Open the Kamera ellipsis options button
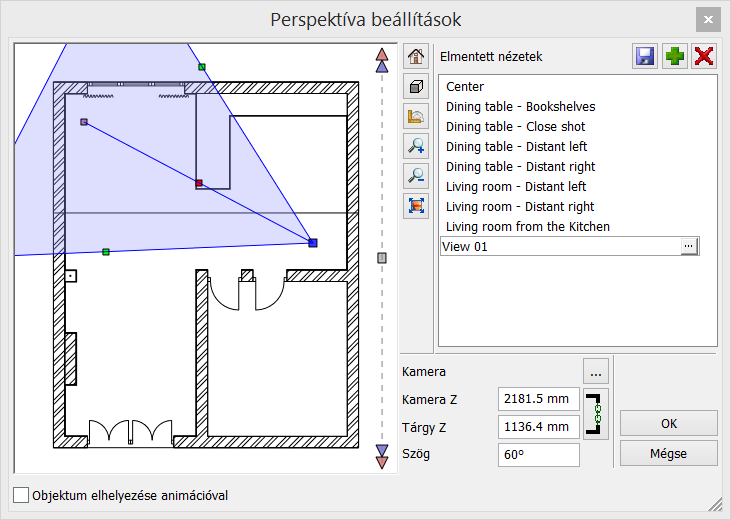 (x=597, y=373)
